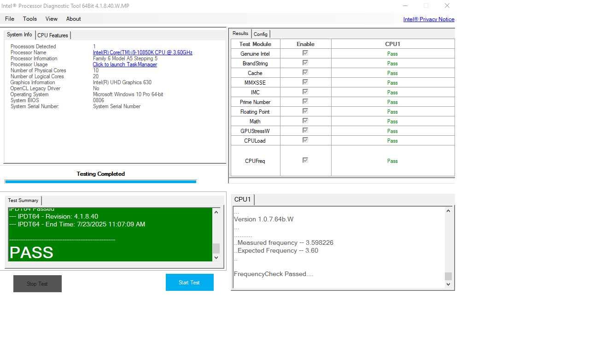Toggle the MMXSSE enable checkbox
The height and width of the screenshot is (364, 595).
click(305, 82)
